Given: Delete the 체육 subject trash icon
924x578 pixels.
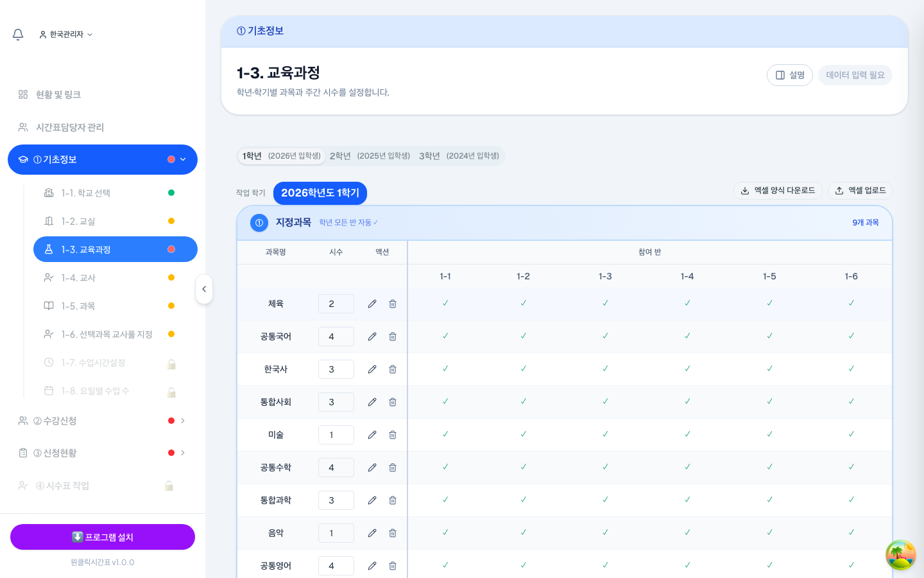Looking at the screenshot, I should pyautogui.click(x=393, y=304).
